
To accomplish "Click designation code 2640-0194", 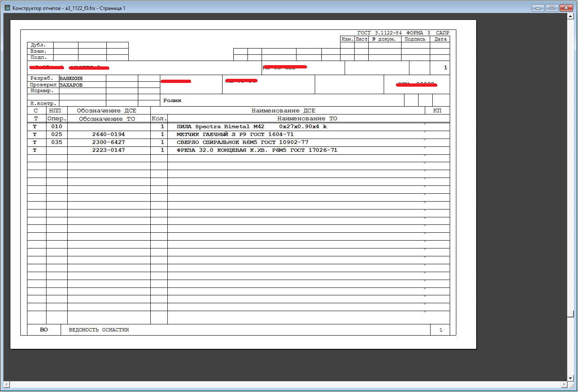I will tap(108, 134).
